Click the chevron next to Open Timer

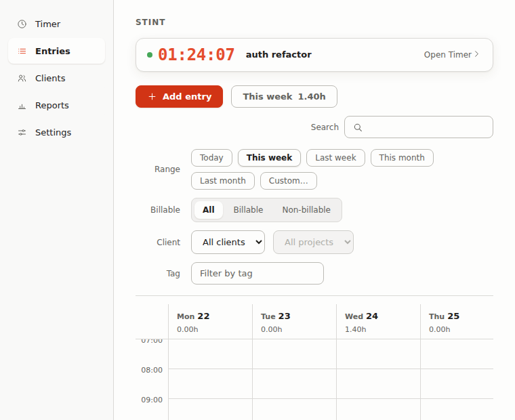pos(477,54)
